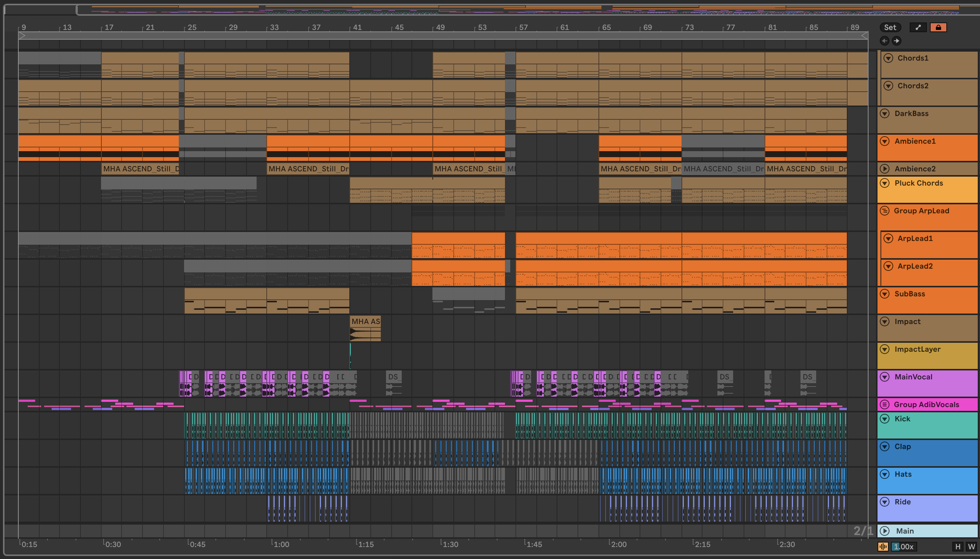Click the H optimize height button

click(x=958, y=546)
